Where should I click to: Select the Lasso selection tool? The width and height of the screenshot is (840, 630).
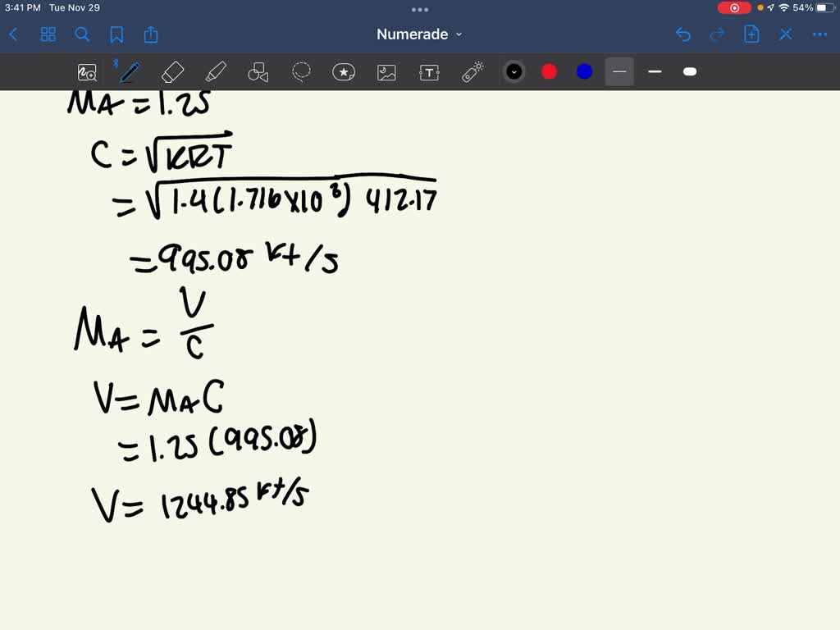tap(301, 72)
